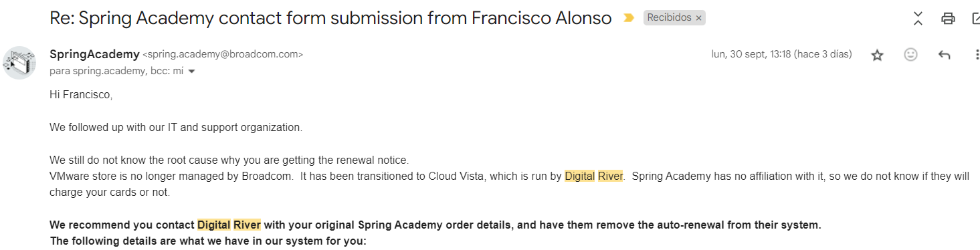Click bold highlighted 'Digital River' in recommendation
This screenshot has width=980, height=250.
(229, 225)
